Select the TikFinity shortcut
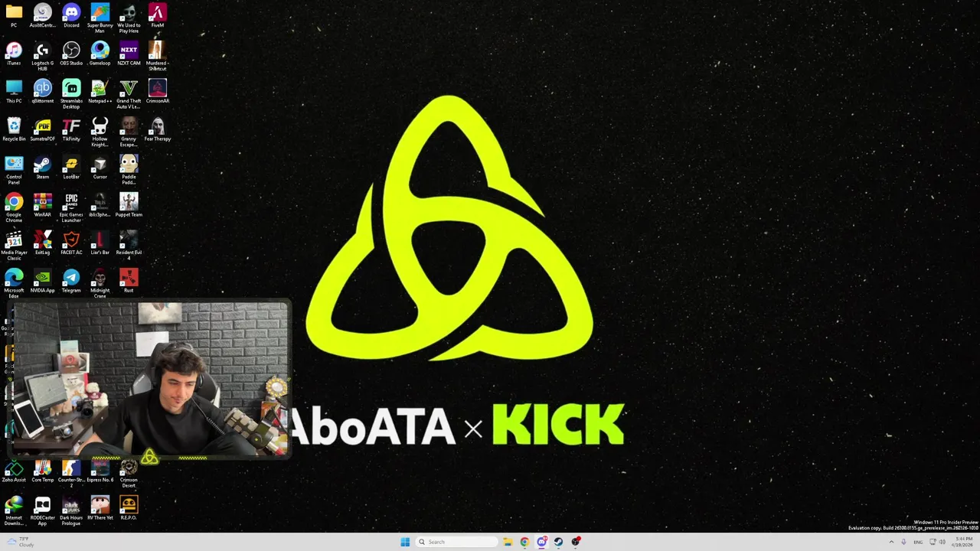 (71, 129)
